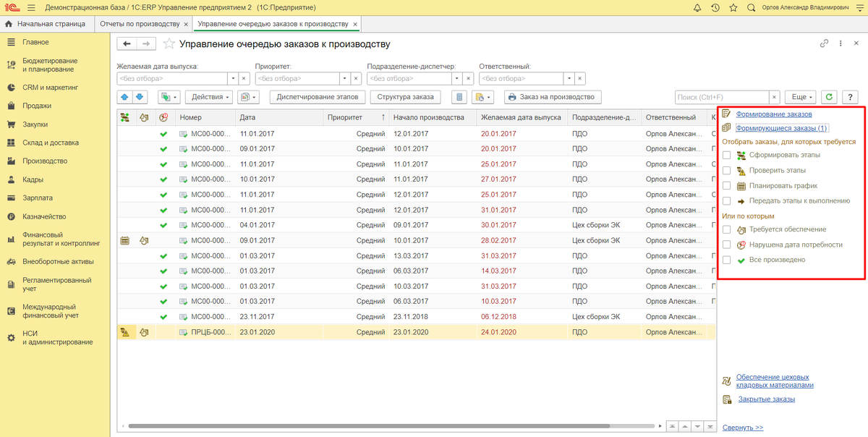
Task: Close Отчеты по производству tab
Action: pos(187,24)
